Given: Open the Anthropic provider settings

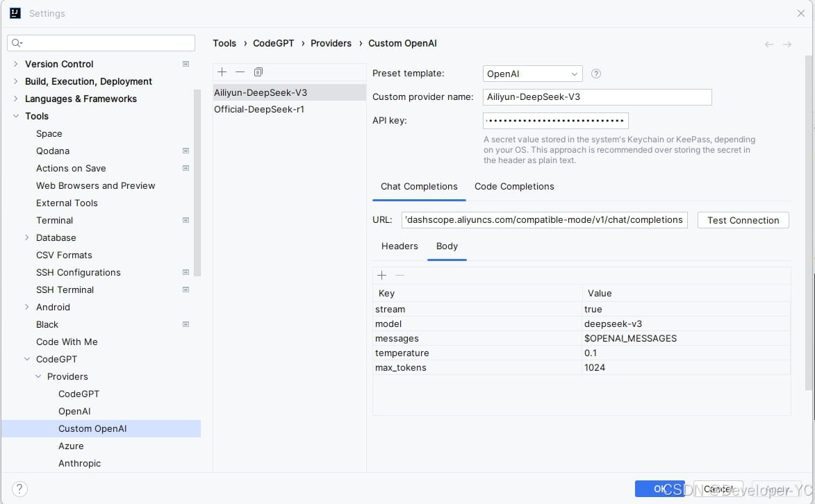Looking at the screenshot, I should point(79,463).
